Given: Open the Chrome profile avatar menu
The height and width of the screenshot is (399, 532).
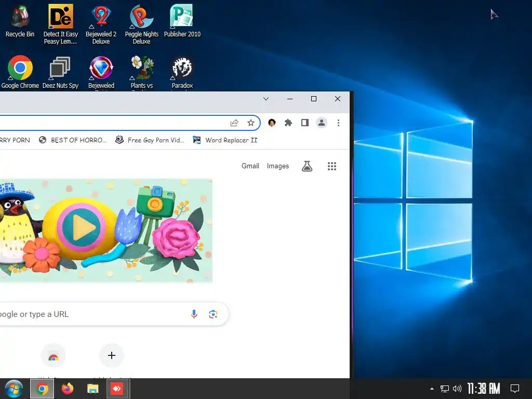Looking at the screenshot, I should click(321, 123).
